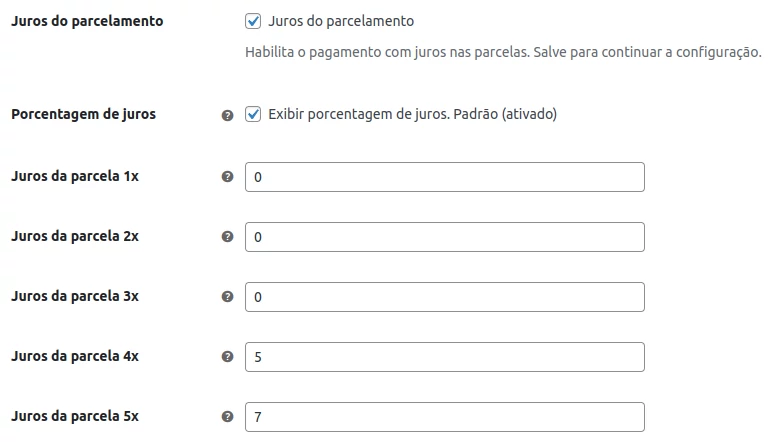The height and width of the screenshot is (442, 774).
Task: Uncheck Exibir porcentagem de juros checkbox
Action: (253, 114)
